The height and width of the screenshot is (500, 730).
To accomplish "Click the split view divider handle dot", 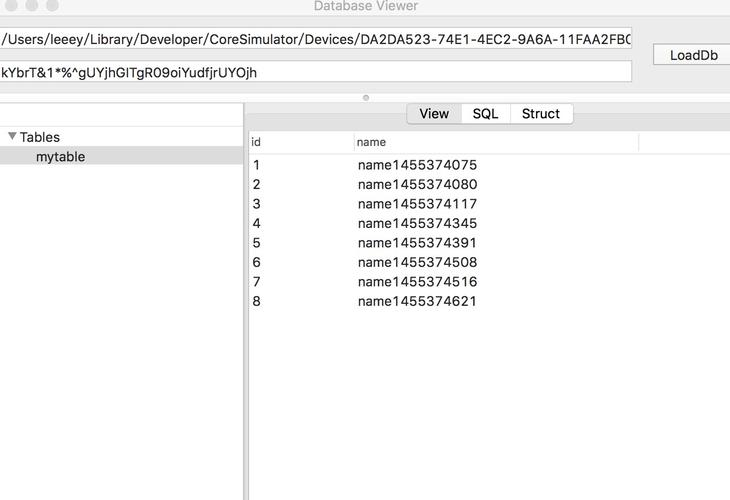I will click(366, 98).
